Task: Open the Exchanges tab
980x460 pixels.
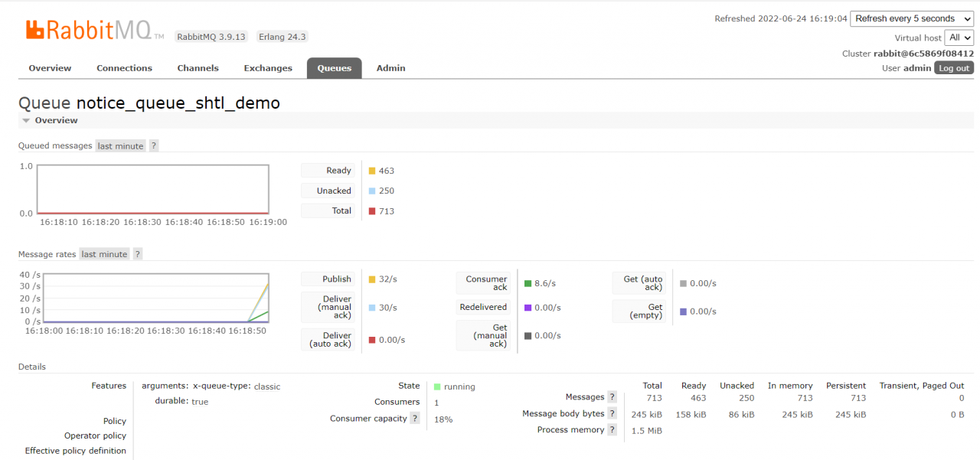Action: click(x=268, y=68)
